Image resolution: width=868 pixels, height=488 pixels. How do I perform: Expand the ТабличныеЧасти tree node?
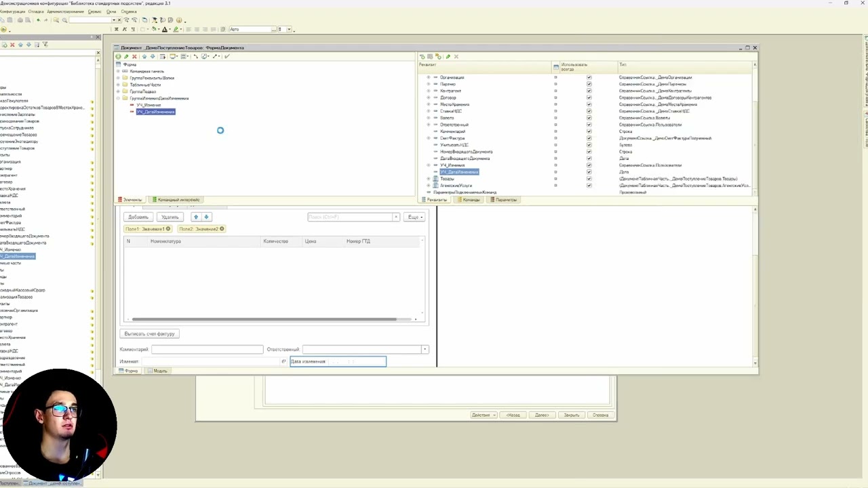[x=118, y=85]
